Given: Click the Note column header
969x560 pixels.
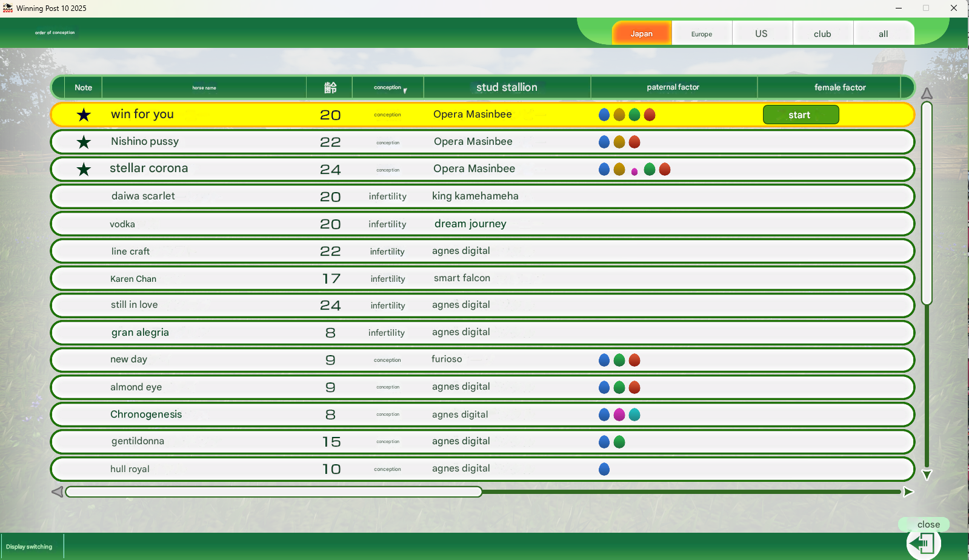Looking at the screenshot, I should point(84,87).
